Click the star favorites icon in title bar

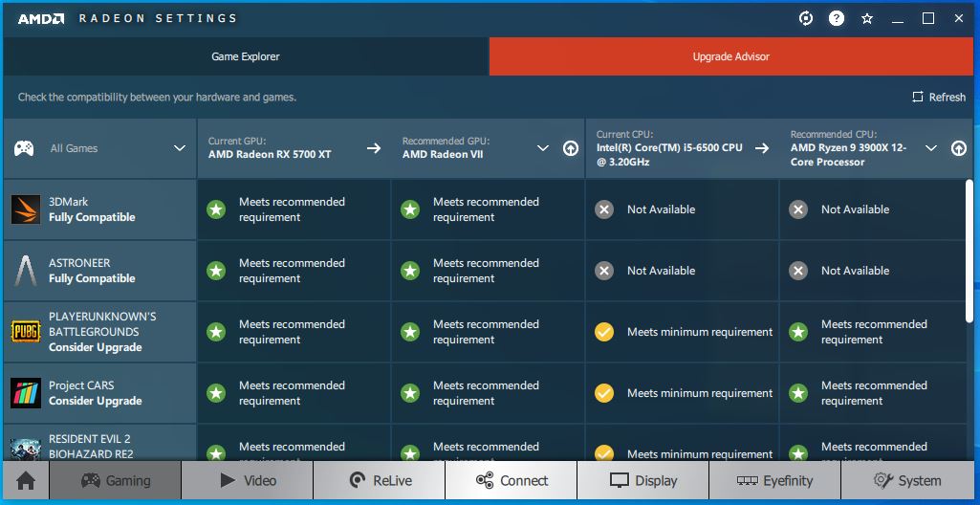pyautogui.click(x=867, y=19)
